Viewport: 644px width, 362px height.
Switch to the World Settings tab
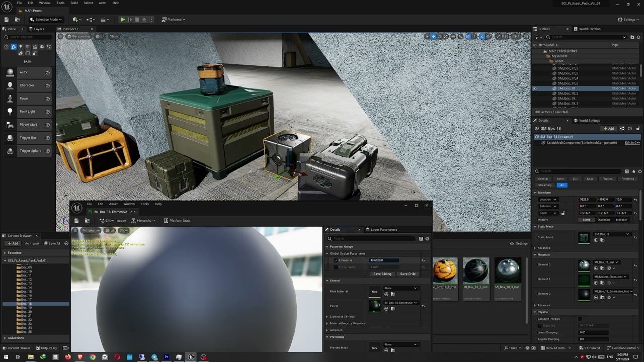tap(587, 121)
